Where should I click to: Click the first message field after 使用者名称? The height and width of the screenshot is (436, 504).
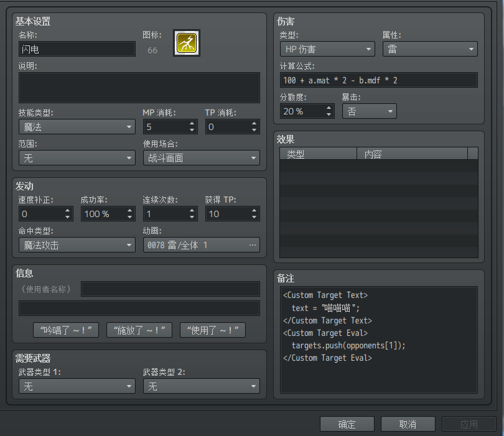[x=170, y=289]
